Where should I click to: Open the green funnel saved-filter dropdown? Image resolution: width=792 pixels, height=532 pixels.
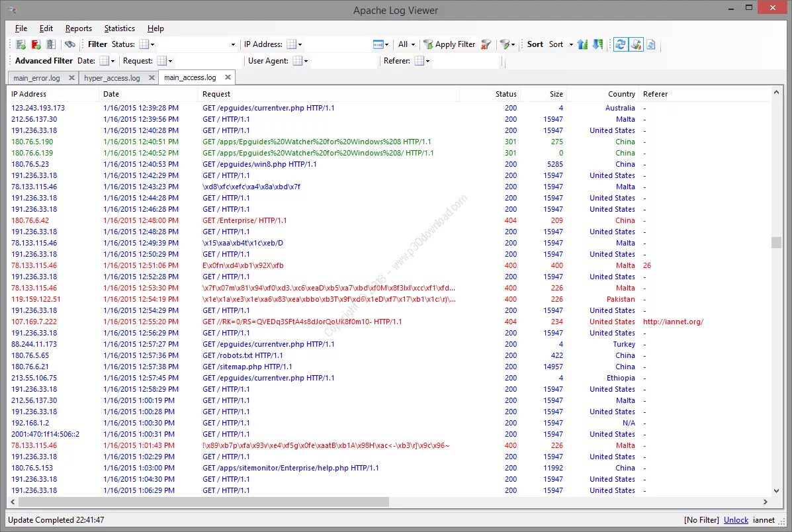507,44
